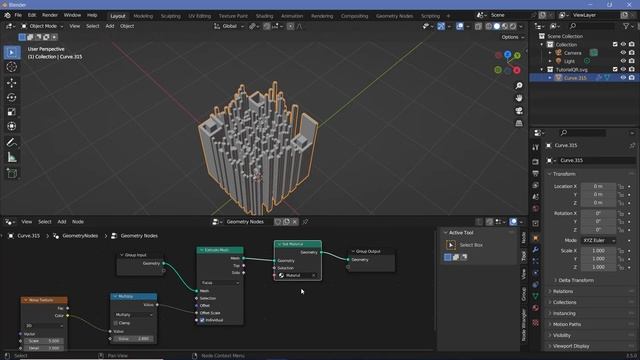
Task: Open the XYZ Euler rotation mode dropdown
Action: [598, 240]
